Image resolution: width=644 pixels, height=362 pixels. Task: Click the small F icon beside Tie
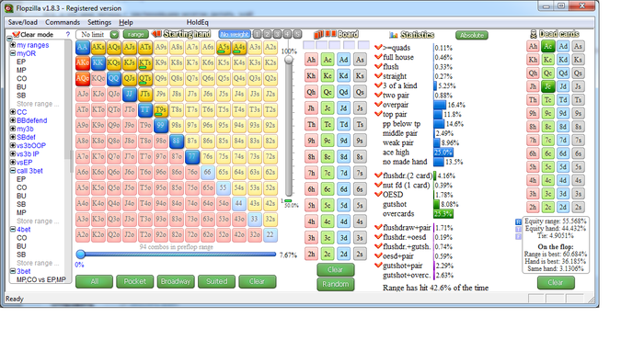point(518,236)
